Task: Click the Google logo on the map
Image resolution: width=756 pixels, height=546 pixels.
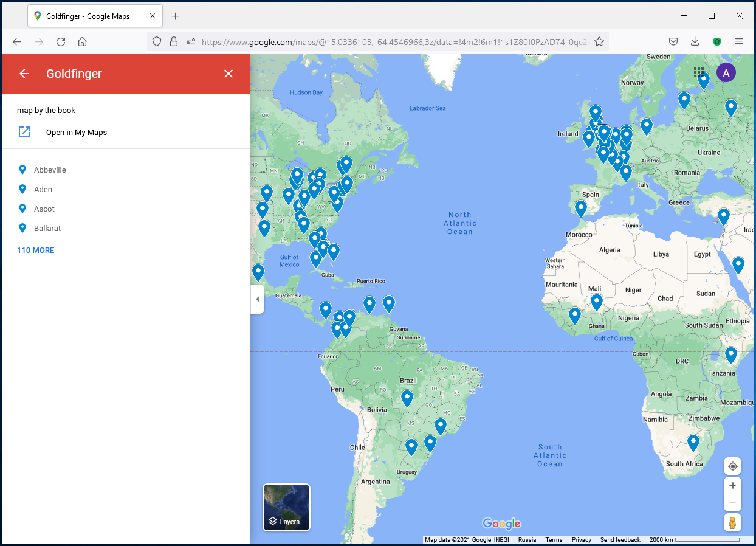Action: 501,524
